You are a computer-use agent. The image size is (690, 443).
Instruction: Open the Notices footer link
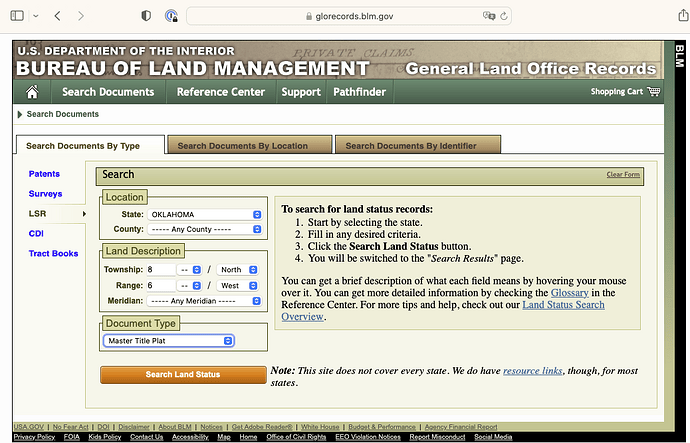click(212, 427)
